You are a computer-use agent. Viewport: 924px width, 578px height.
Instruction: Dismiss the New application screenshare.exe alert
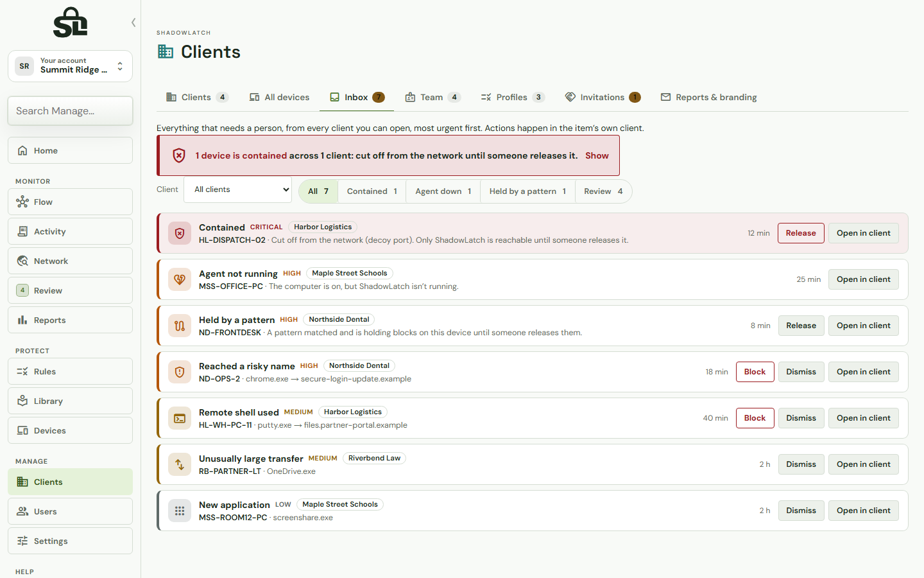(x=801, y=511)
